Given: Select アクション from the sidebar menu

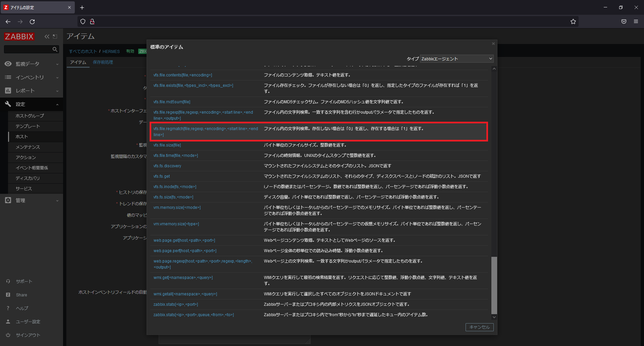Looking at the screenshot, I should (26, 157).
